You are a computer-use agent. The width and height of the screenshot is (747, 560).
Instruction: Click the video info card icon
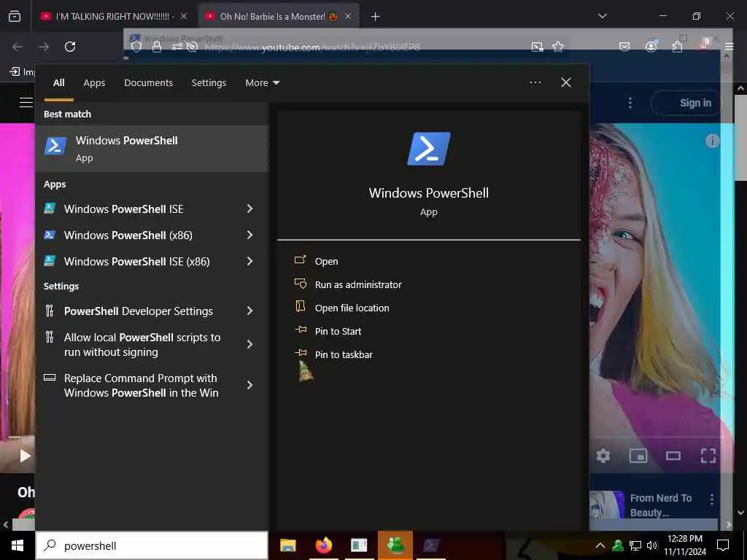pos(712,141)
